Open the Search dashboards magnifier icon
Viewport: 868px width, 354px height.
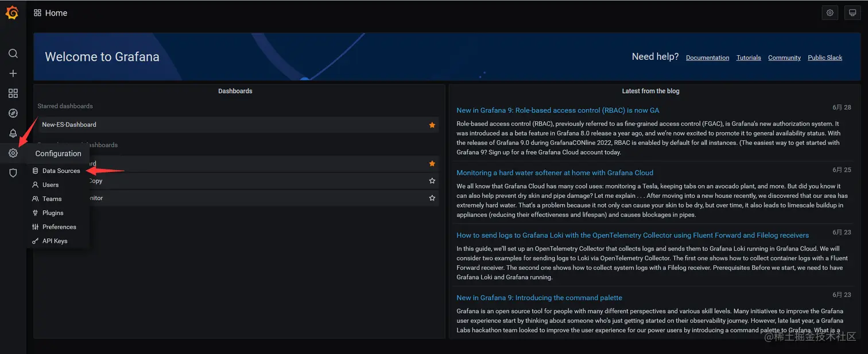pos(13,53)
